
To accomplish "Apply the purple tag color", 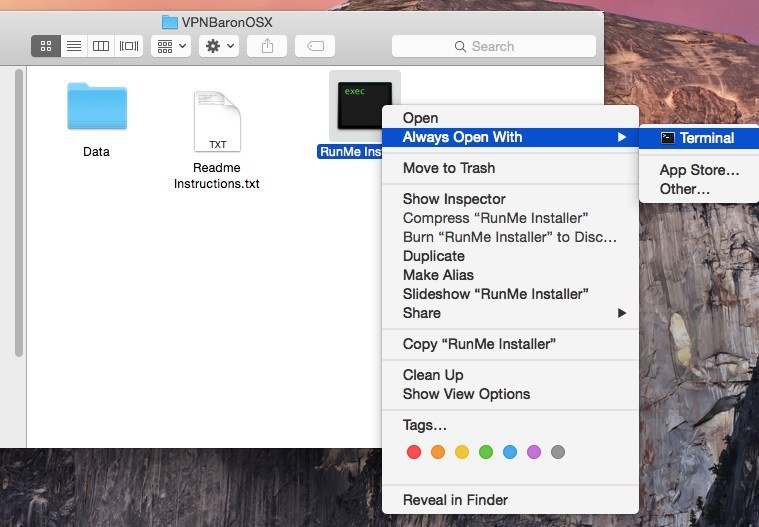I will (x=534, y=452).
